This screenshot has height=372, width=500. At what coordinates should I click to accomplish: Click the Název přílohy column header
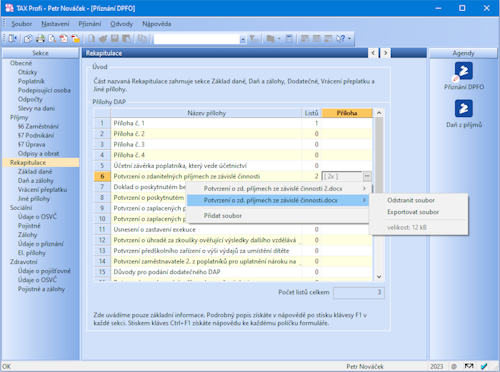[x=207, y=113]
